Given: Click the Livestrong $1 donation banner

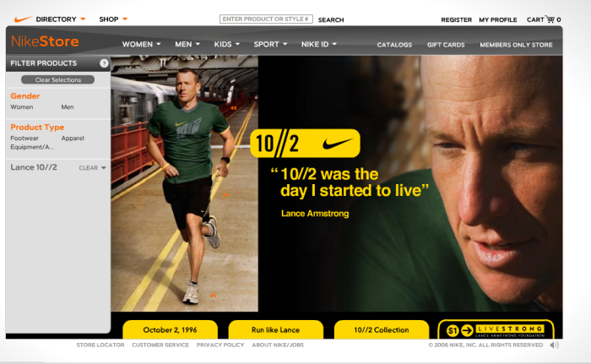Looking at the screenshot, I should [496, 330].
